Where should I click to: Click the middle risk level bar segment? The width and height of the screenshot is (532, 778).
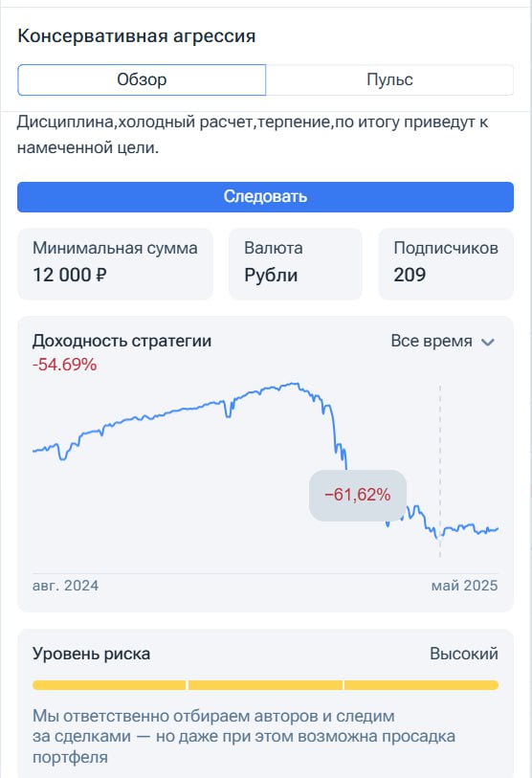[x=265, y=685]
